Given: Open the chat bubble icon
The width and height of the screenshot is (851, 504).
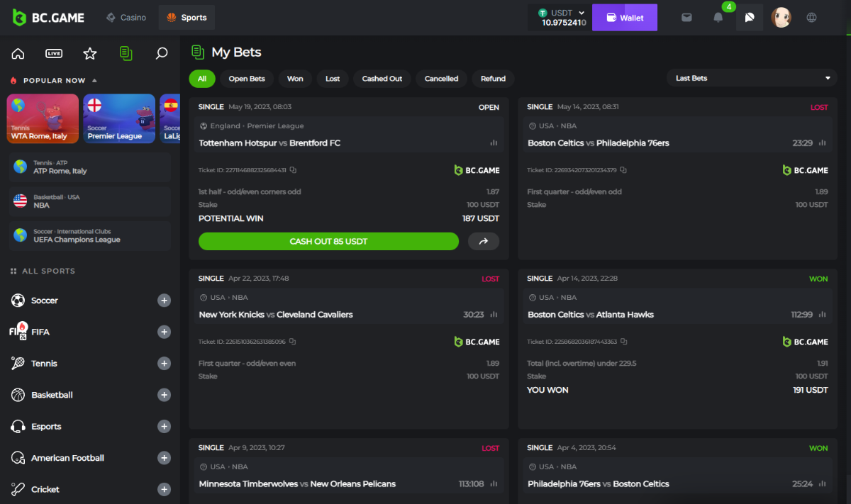Looking at the screenshot, I should pos(750,18).
